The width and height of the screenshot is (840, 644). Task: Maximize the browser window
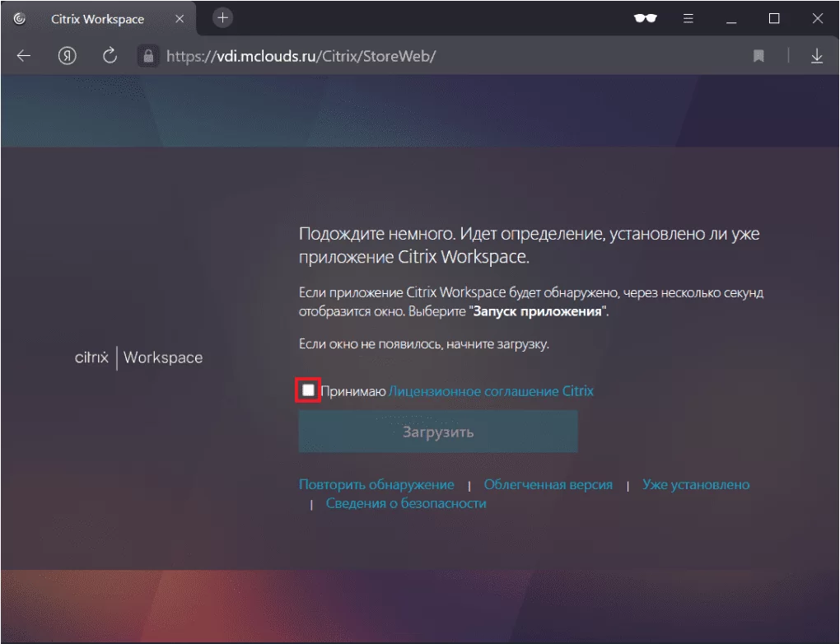pyautogui.click(x=774, y=18)
